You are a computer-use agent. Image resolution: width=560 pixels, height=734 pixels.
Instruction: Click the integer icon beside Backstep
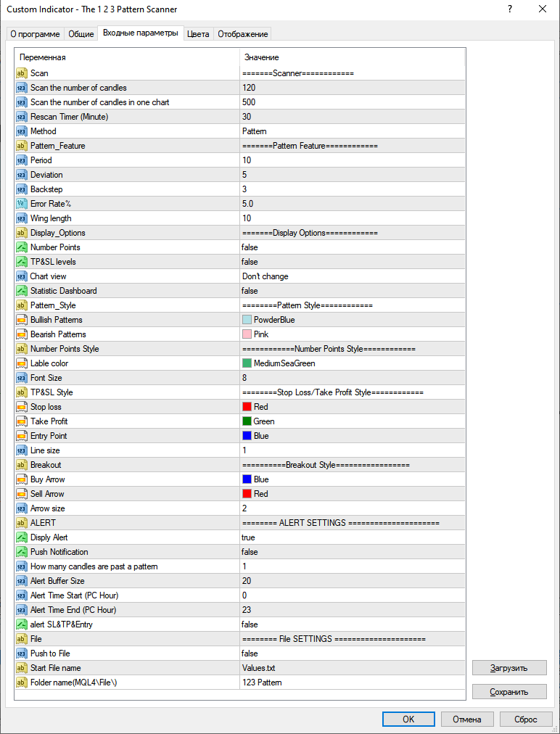[x=22, y=189]
